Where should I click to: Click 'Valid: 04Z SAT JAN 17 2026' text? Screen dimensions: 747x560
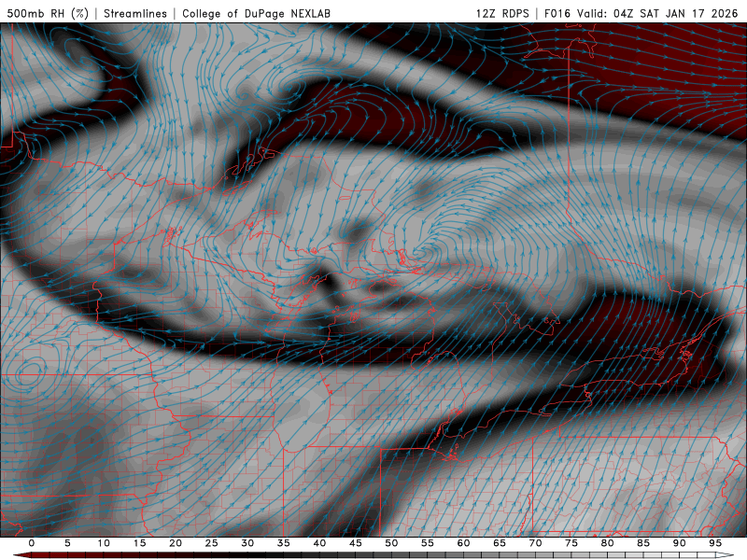click(x=657, y=13)
